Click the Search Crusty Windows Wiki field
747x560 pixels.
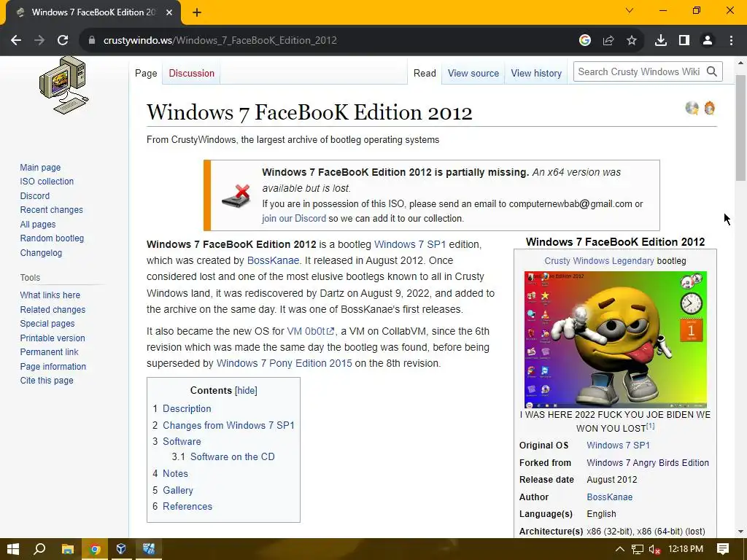point(638,71)
